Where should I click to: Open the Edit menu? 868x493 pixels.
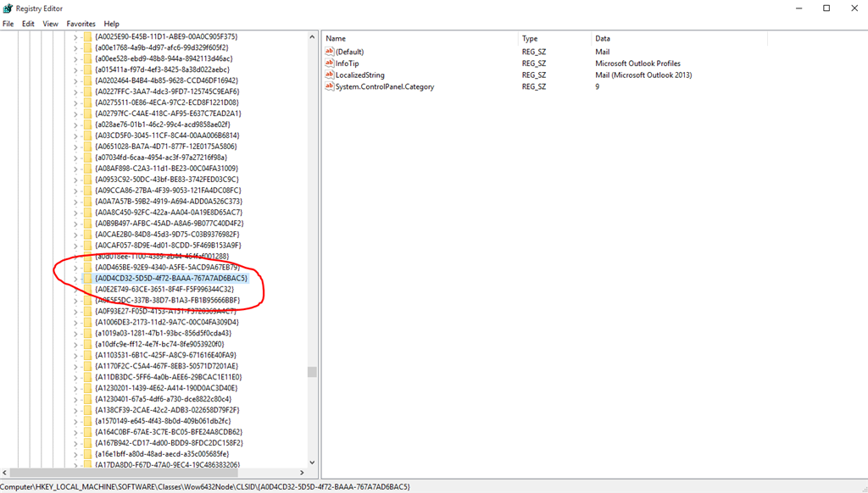(28, 23)
